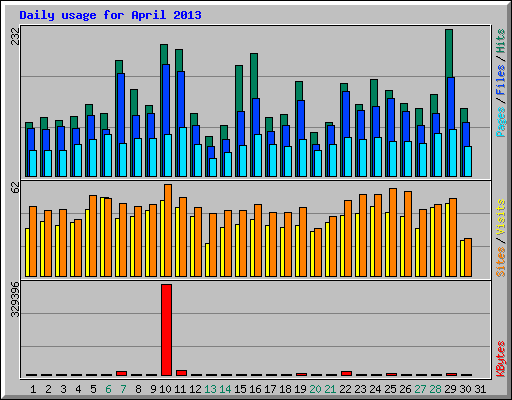Click the orange Visits bar for day 25
The image size is (512, 400).
393,232
